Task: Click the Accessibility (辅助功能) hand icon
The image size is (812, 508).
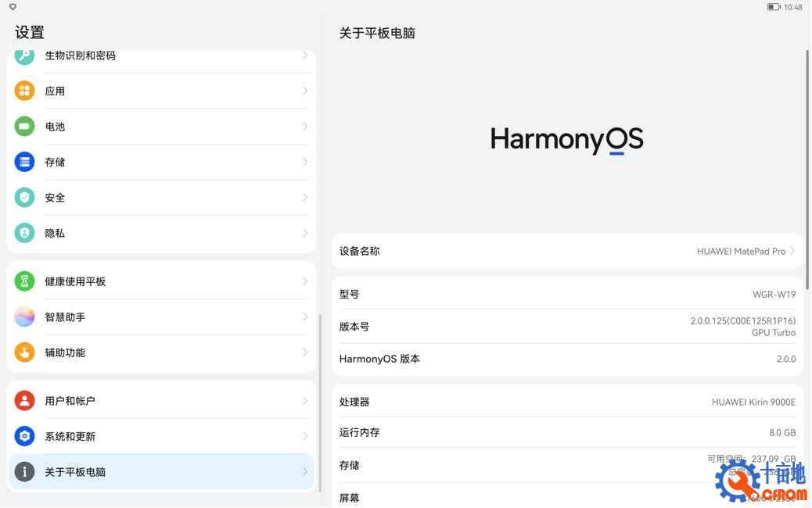Action: coord(25,352)
